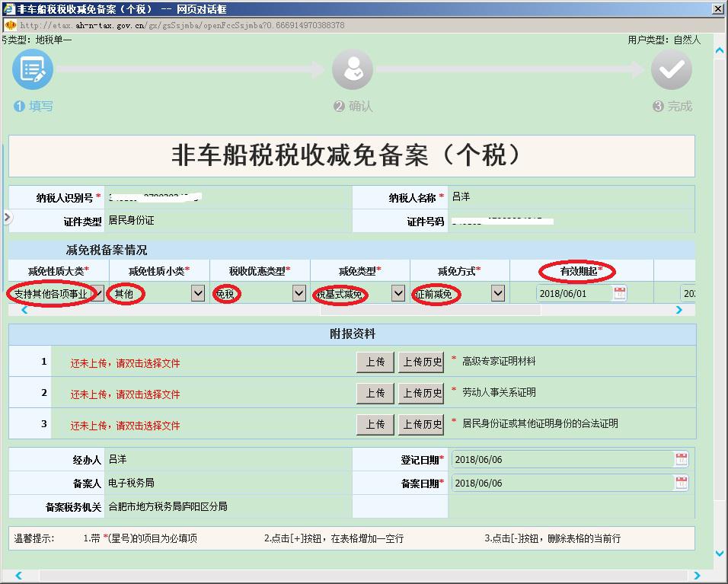Click the 有效期起 column header
The width and height of the screenshot is (728, 584).
point(581,271)
